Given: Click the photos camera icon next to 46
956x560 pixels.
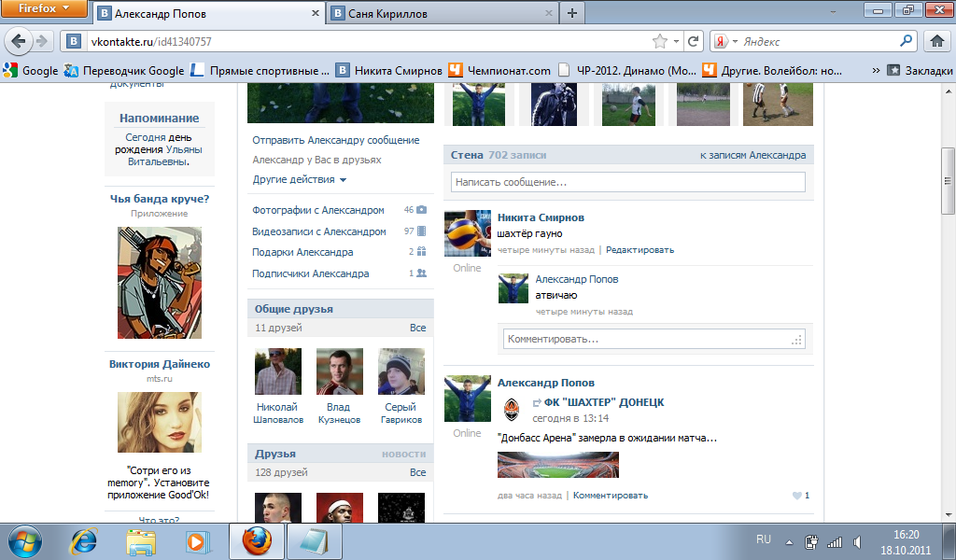Looking at the screenshot, I should coord(421,210).
